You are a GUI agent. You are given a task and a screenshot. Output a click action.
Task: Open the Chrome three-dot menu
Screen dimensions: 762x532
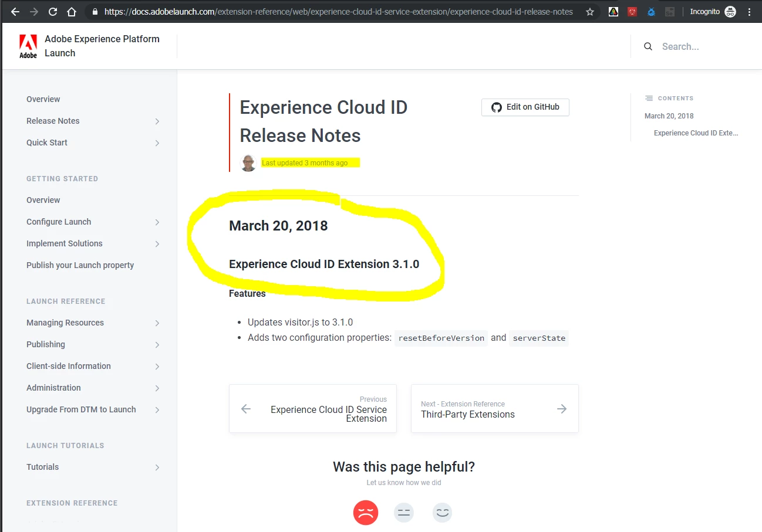click(x=749, y=12)
